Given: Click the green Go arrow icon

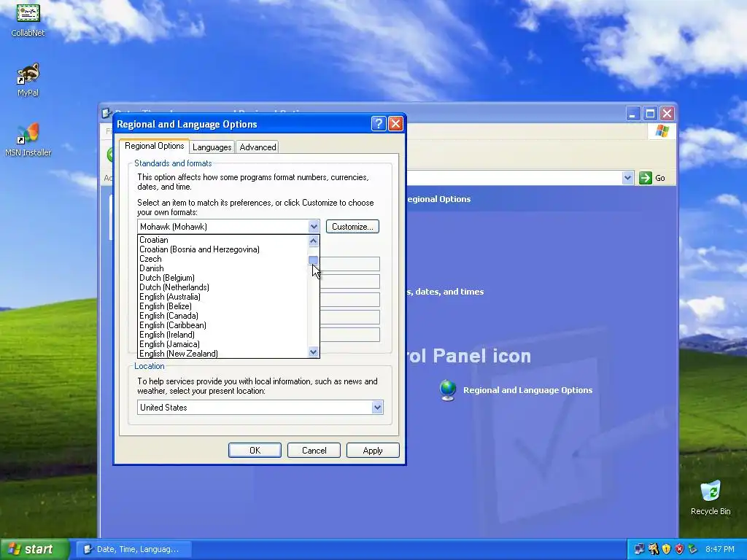Looking at the screenshot, I should coord(645,178).
